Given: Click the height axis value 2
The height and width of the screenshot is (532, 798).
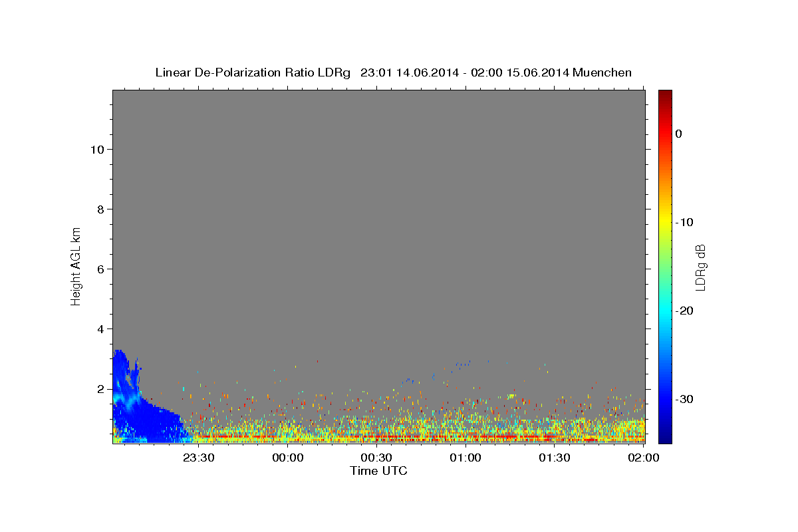Looking at the screenshot, I should (100, 389).
